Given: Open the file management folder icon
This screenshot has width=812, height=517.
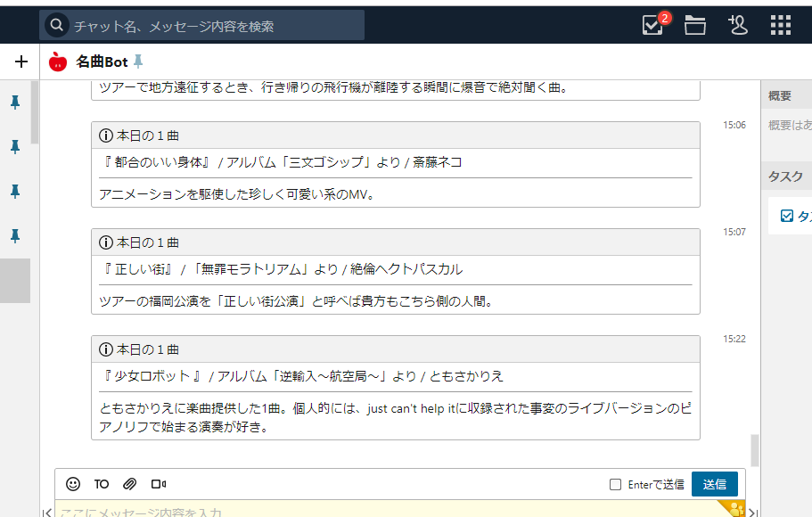Looking at the screenshot, I should click(x=694, y=25).
